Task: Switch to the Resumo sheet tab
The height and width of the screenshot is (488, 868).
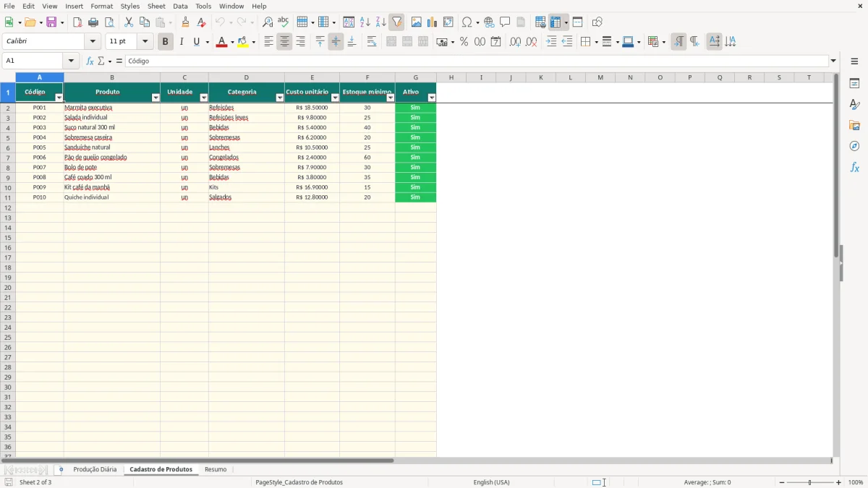Action: (x=216, y=470)
